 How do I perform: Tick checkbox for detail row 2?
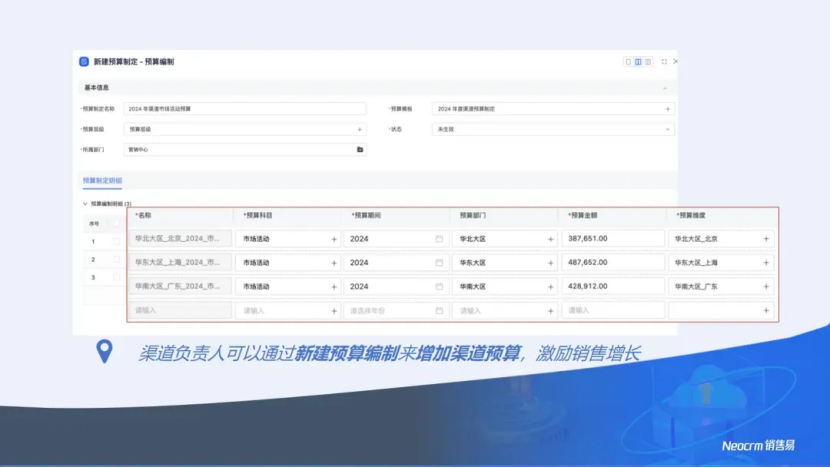tap(116, 259)
